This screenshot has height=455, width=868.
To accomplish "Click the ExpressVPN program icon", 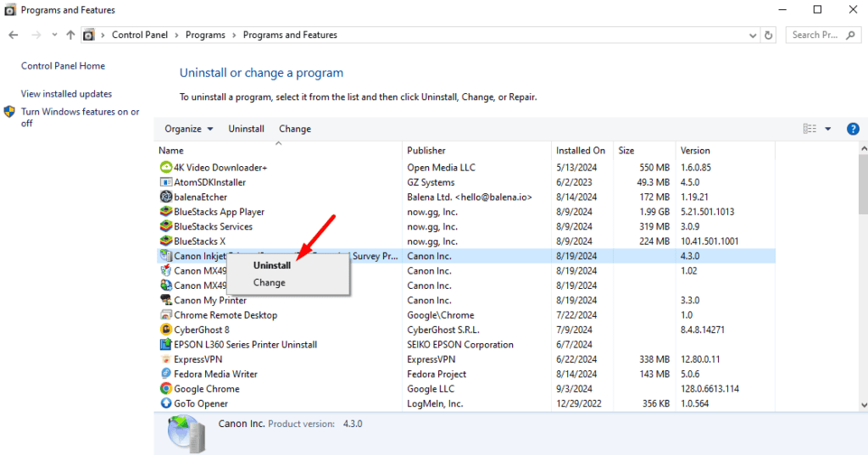I will click(x=165, y=359).
